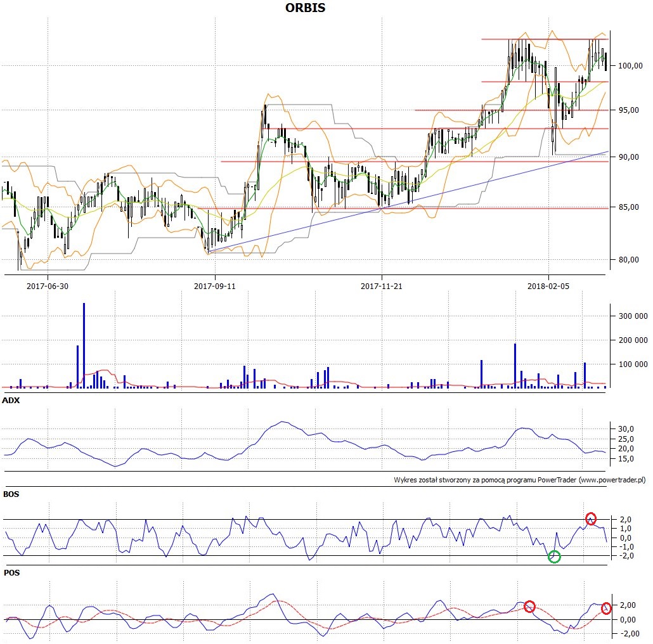The width and height of the screenshot is (653, 644).
Task: Click the earlier red circle on POS
Action: click(x=529, y=606)
